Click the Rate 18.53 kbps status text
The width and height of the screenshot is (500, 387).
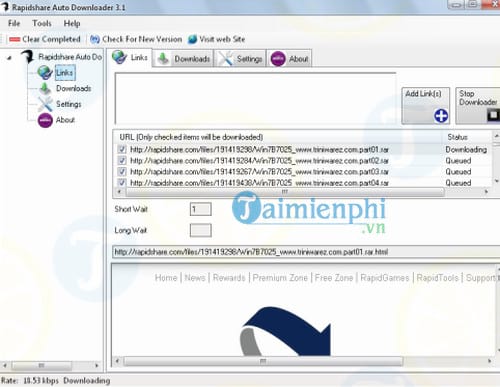30,381
